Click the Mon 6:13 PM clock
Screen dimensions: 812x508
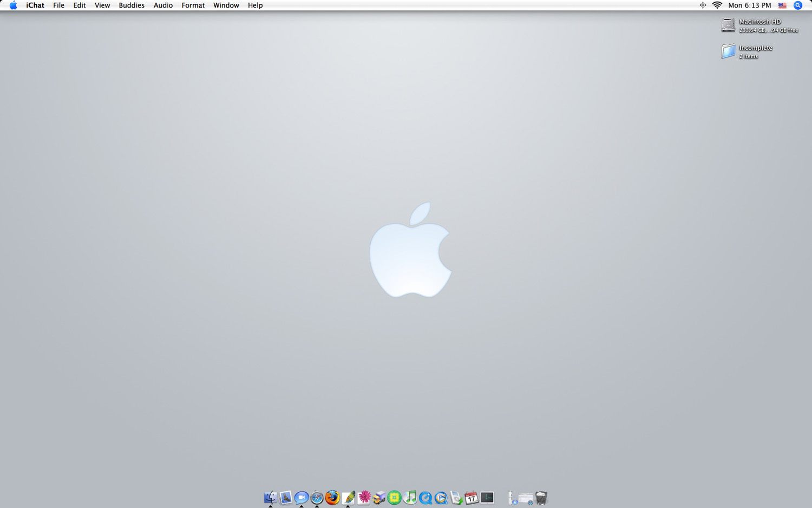[750, 5]
